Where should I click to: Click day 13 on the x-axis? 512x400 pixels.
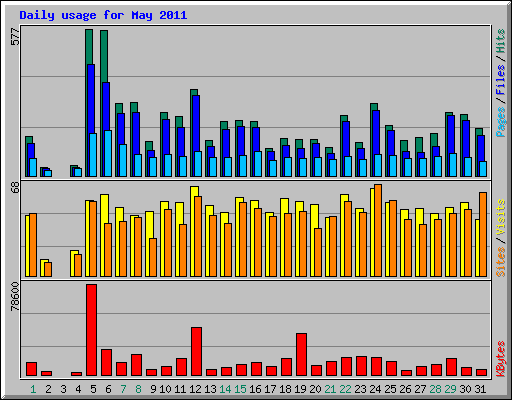pos(210,389)
